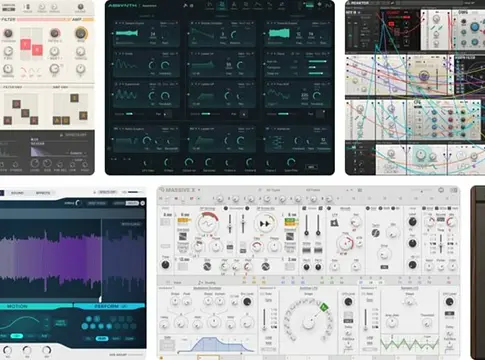Click the NI wave logo in Absynth corner
This screenshot has height=360, width=485.
click(x=329, y=5)
